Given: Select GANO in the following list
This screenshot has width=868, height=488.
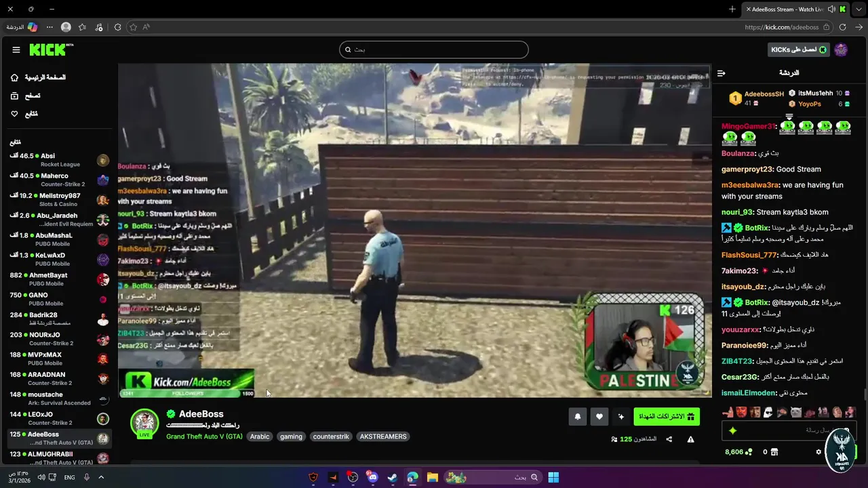Looking at the screenshot, I should pos(60,299).
